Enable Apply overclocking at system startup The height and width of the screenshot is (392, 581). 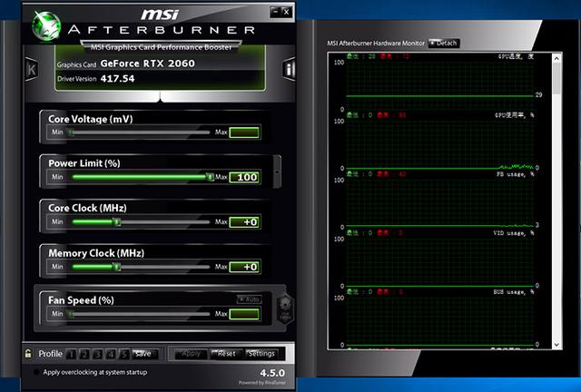coord(36,372)
